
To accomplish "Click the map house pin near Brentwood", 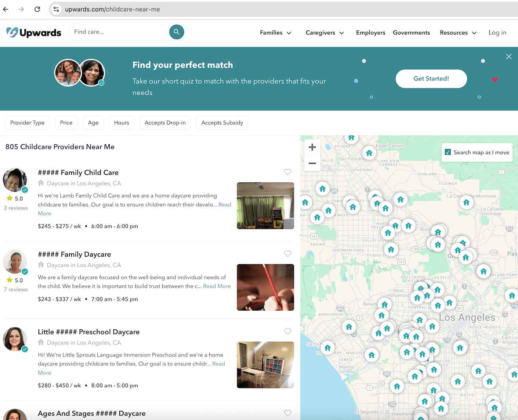I will click(x=349, y=327).
